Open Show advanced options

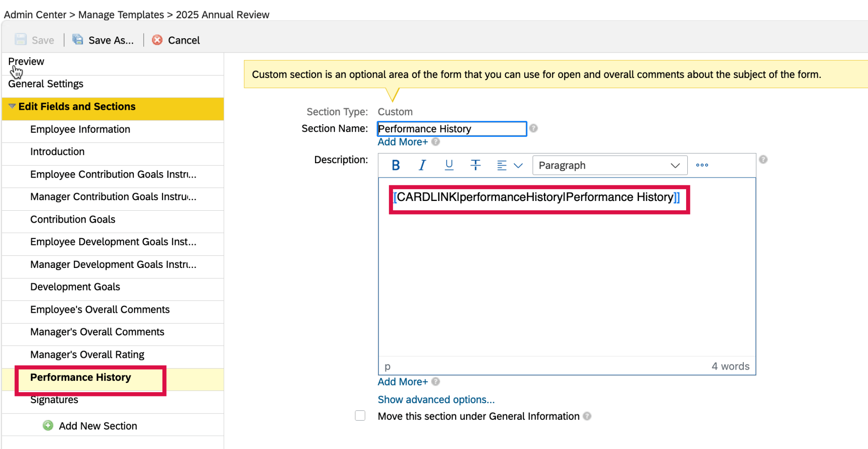pyautogui.click(x=436, y=399)
